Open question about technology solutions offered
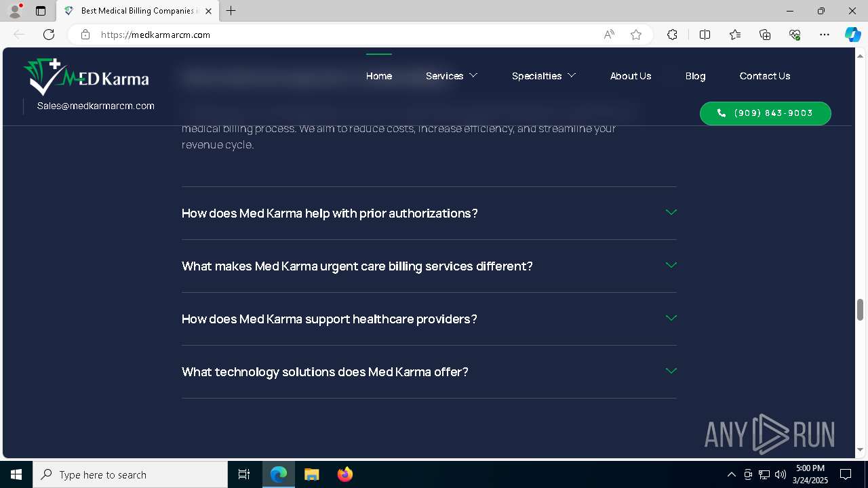 [x=325, y=371]
